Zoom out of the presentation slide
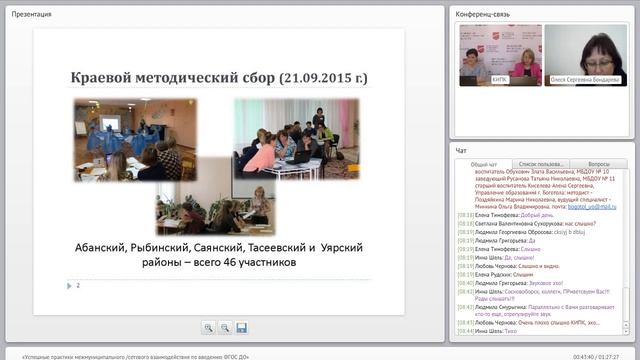Viewport: 640px width, 360px height. point(225,328)
